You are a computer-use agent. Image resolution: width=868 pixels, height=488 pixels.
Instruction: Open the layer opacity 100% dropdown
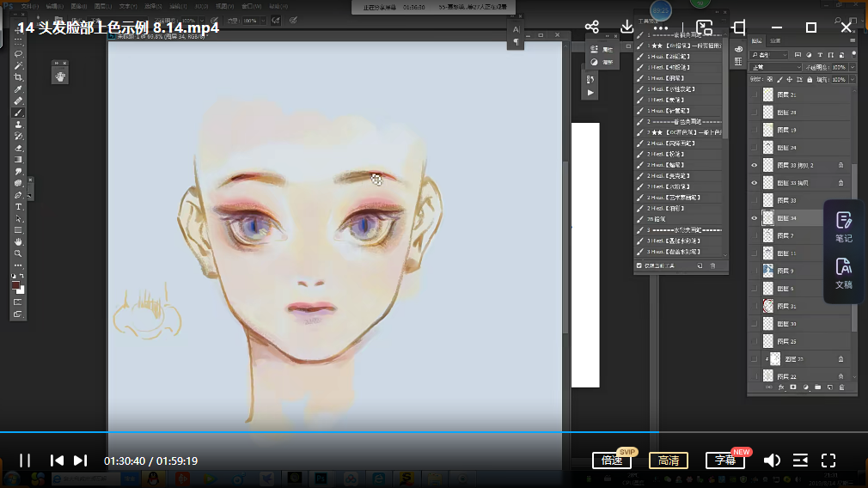(852, 68)
